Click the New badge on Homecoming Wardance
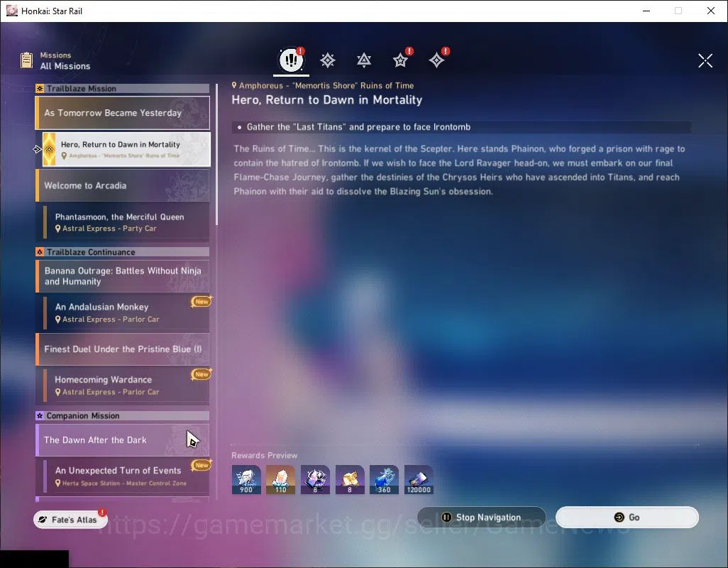This screenshot has width=728, height=568. click(202, 374)
